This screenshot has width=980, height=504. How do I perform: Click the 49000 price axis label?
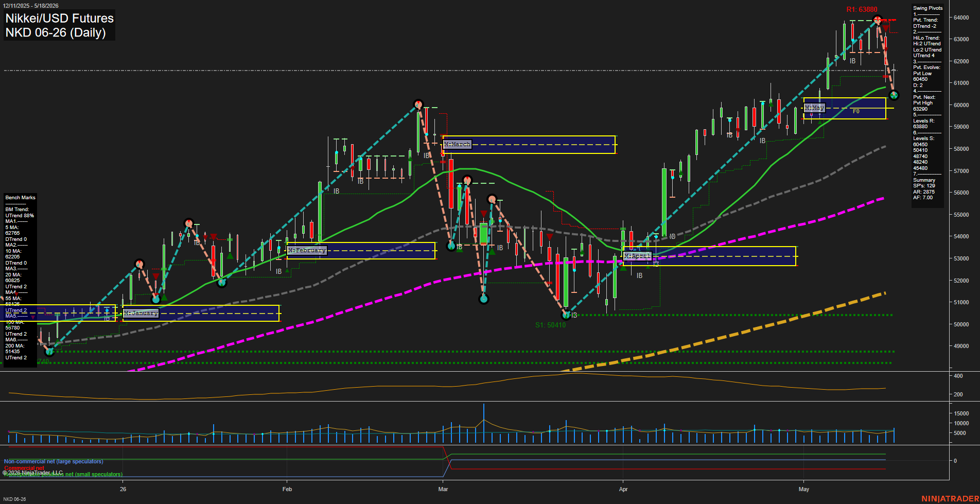click(961, 346)
